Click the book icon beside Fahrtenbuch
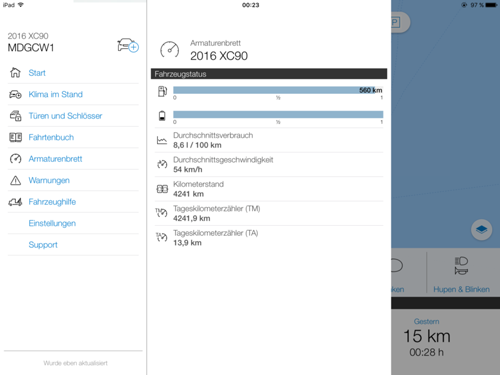 15,137
